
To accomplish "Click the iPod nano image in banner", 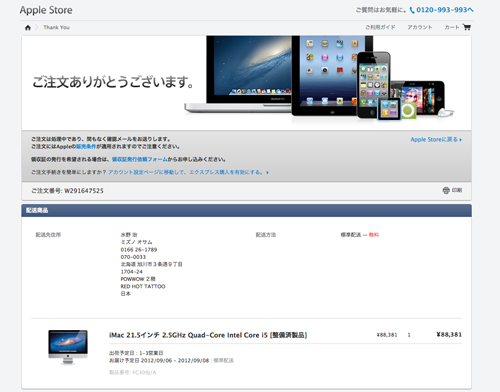I will [x=389, y=109].
